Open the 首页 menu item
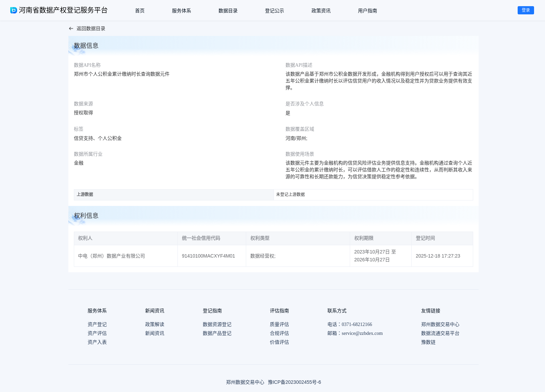 point(140,11)
